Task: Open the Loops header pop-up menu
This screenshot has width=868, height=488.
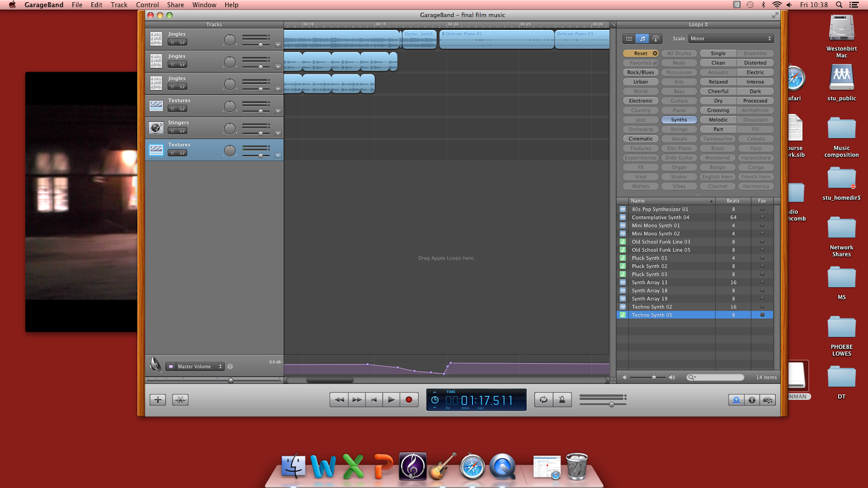Action: [x=698, y=24]
